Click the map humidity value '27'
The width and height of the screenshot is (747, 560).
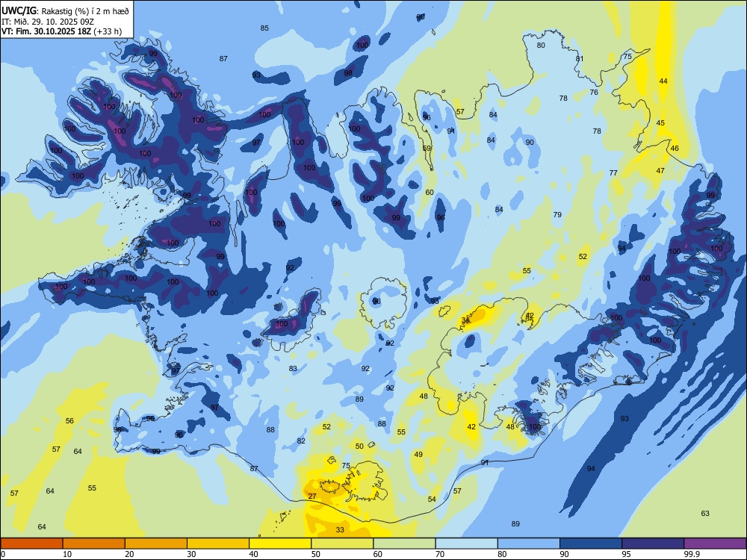[312, 497]
